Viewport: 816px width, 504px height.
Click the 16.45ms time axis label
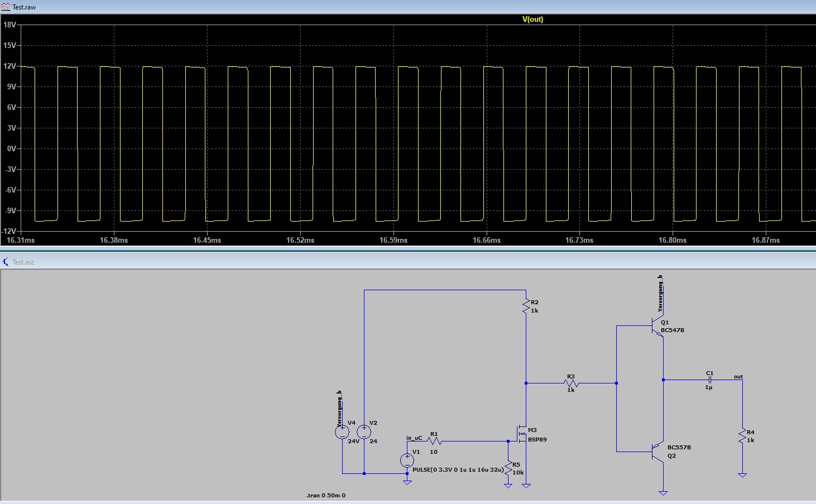pyautogui.click(x=207, y=241)
